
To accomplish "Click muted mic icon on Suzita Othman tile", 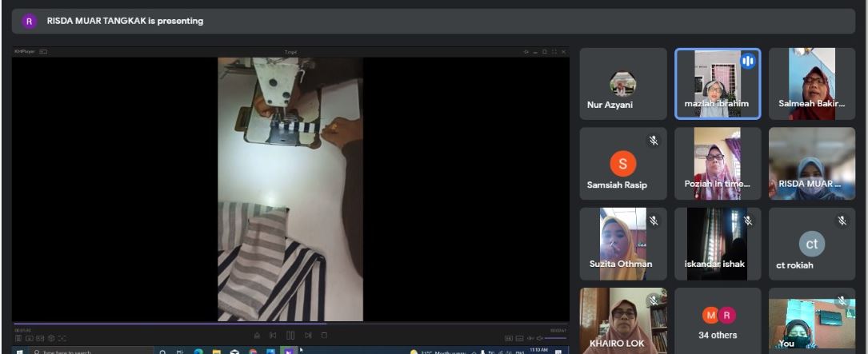I will pos(654,221).
